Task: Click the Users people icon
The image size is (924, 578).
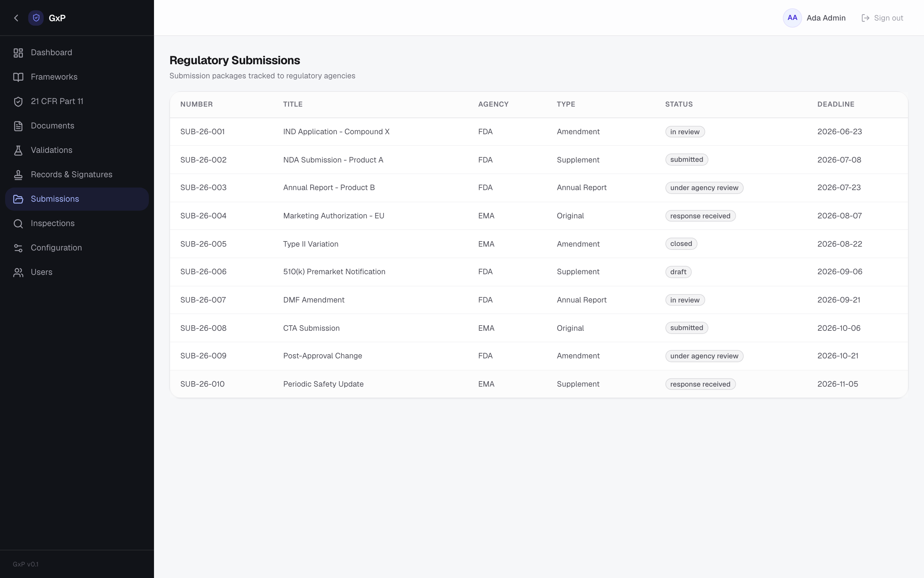Action: point(18,273)
